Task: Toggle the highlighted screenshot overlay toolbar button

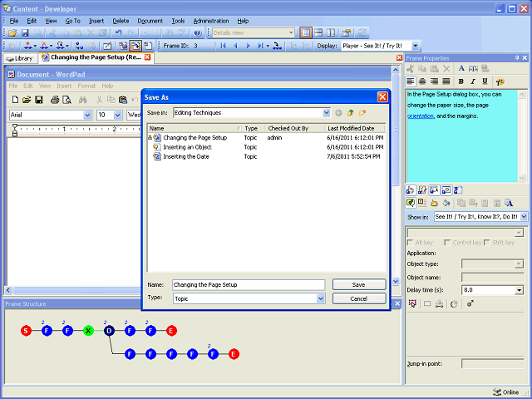Action: (x=135, y=46)
